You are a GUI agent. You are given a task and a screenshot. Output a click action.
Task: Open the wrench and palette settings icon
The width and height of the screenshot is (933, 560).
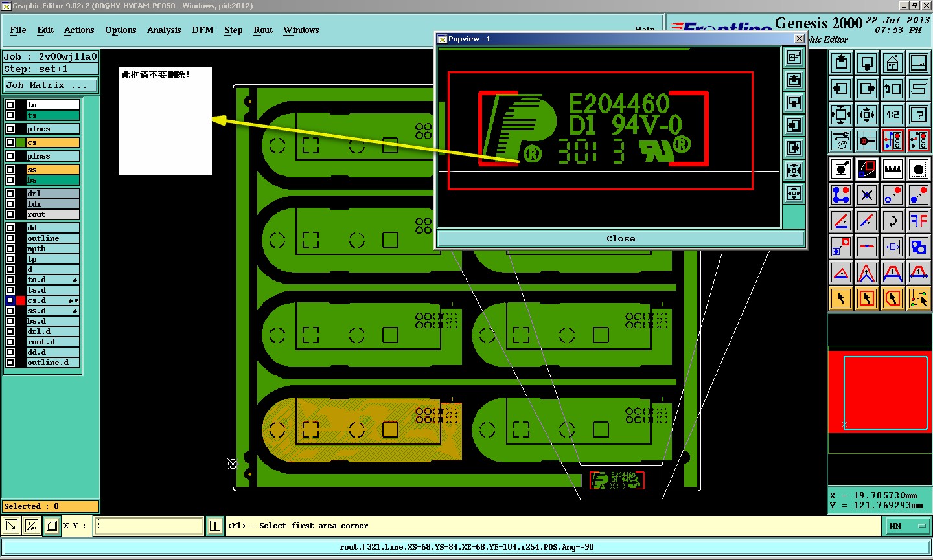click(x=841, y=140)
